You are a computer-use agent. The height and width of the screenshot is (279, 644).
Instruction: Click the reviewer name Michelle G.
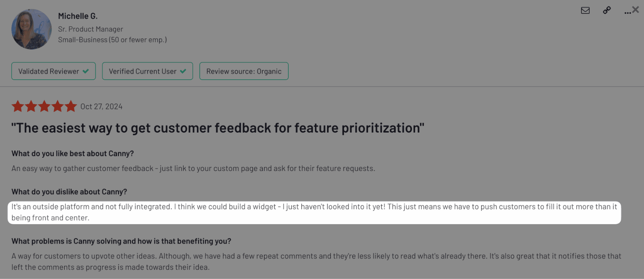click(78, 15)
